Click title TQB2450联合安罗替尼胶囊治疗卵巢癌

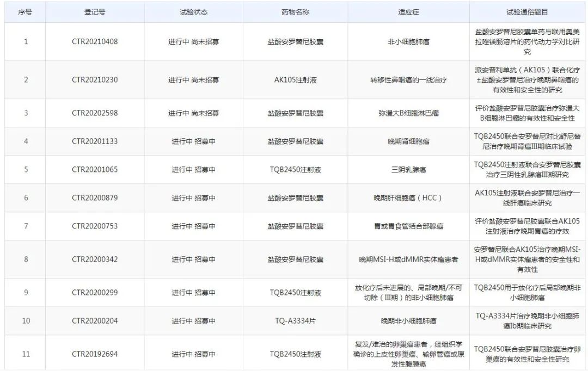527,354
